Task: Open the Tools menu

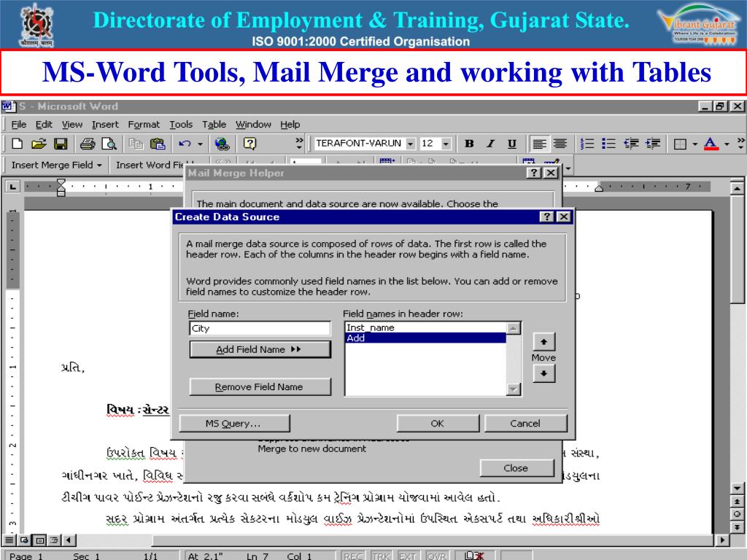Action: [181, 124]
